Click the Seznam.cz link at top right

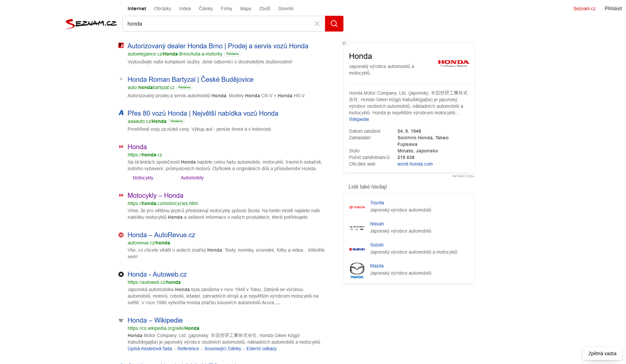click(x=584, y=9)
